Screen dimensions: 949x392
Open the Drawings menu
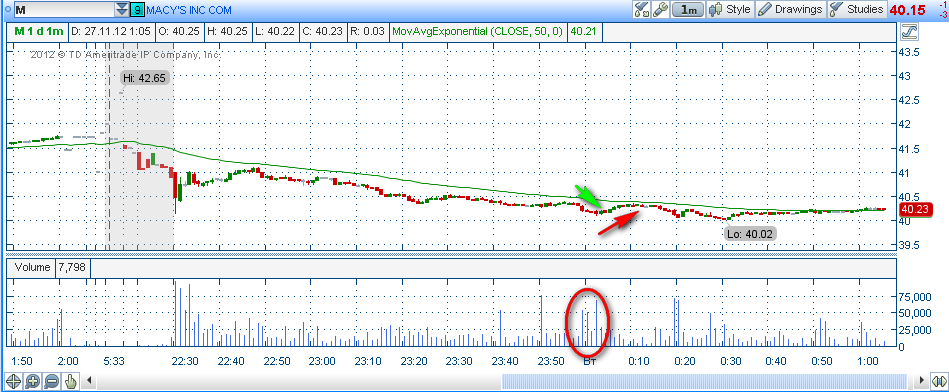click(x=790, y=10)
